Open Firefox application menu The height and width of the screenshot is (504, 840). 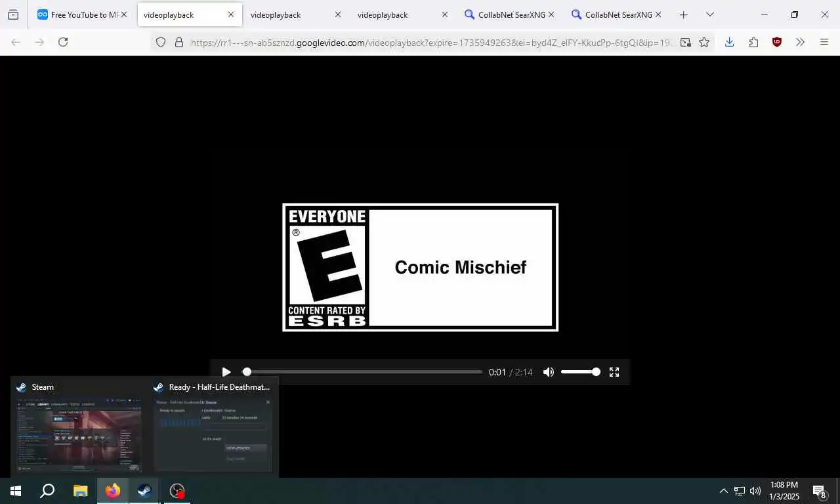(x=824, y=42)
